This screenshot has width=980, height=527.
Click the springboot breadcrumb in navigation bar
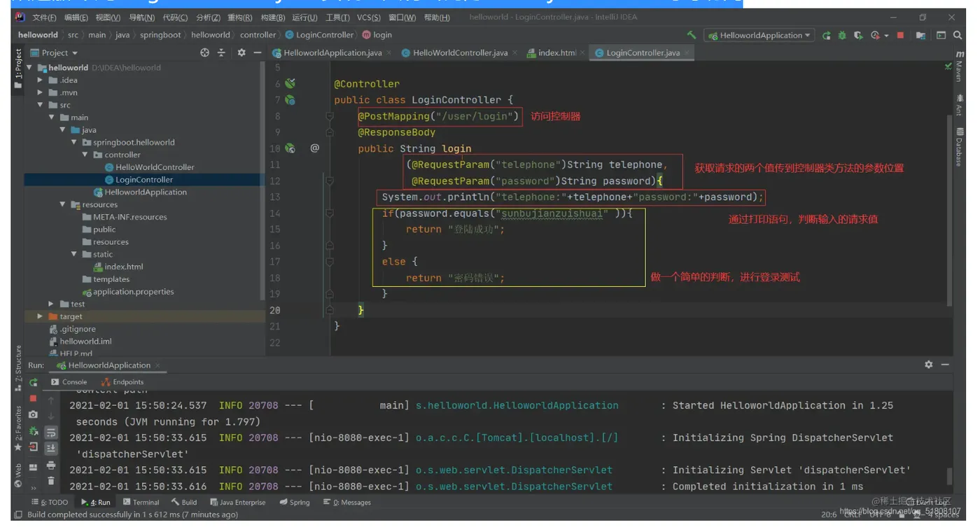(x=160, y=35)
